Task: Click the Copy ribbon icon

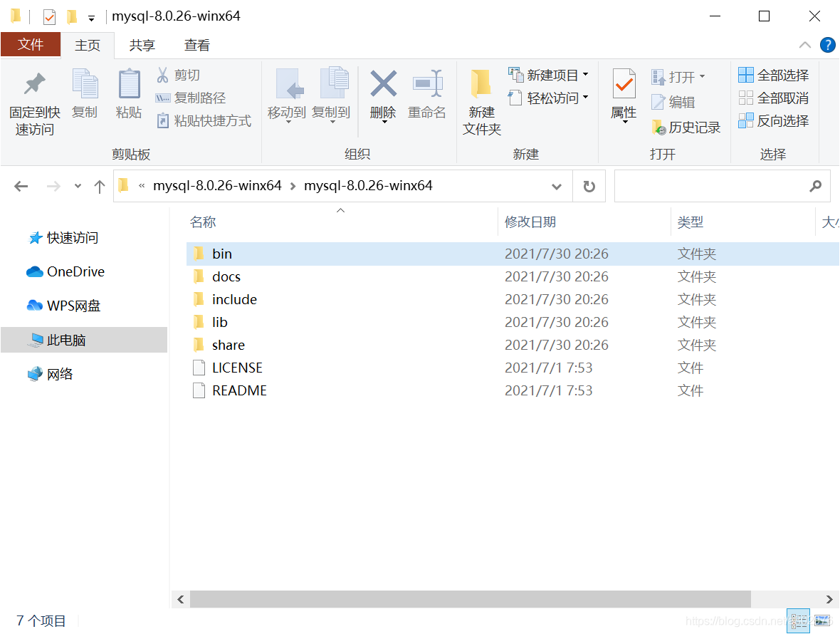Action: [85, 84]
